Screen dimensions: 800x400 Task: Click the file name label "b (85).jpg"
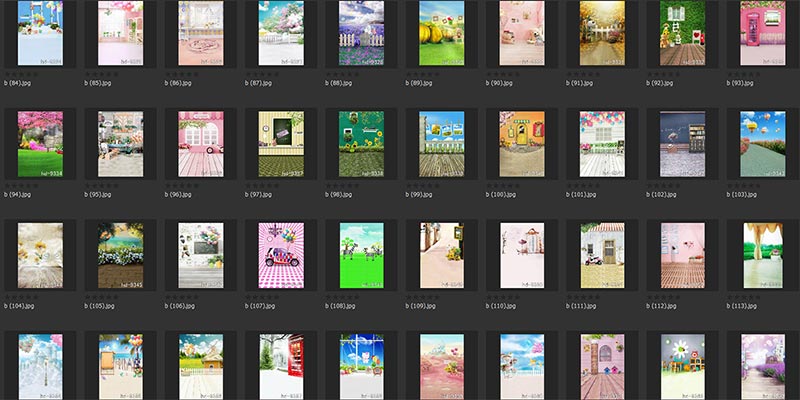pos(98,83)
